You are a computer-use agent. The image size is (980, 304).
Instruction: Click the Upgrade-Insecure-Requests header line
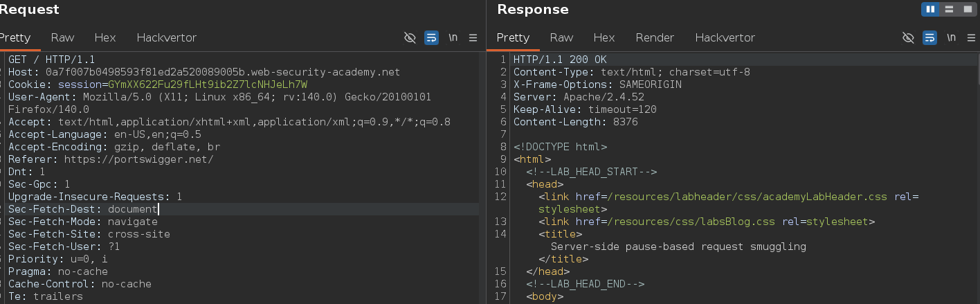pyautogui.click(x=96, y=197)
